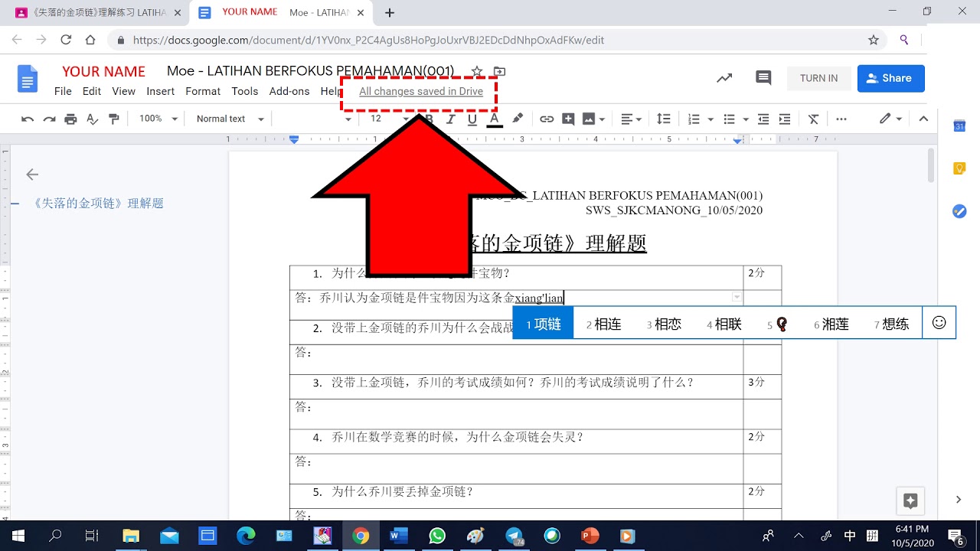Click the Redo arrow in toolbar
This screenshot has width=980, height=551.
pyautogui.click(x=49, y=119)
